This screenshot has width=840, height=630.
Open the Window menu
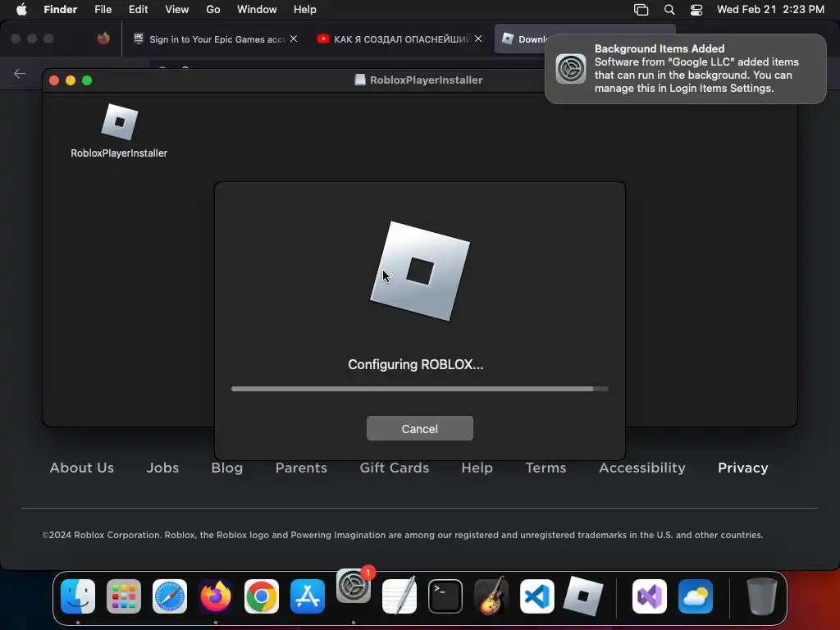coord(257,10)
